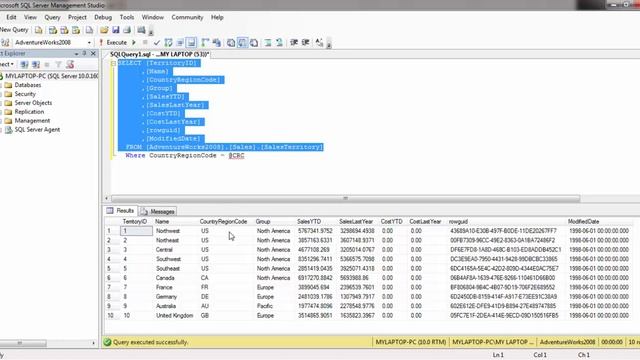Click the Object Explorer connect icon

pos(24,64)
